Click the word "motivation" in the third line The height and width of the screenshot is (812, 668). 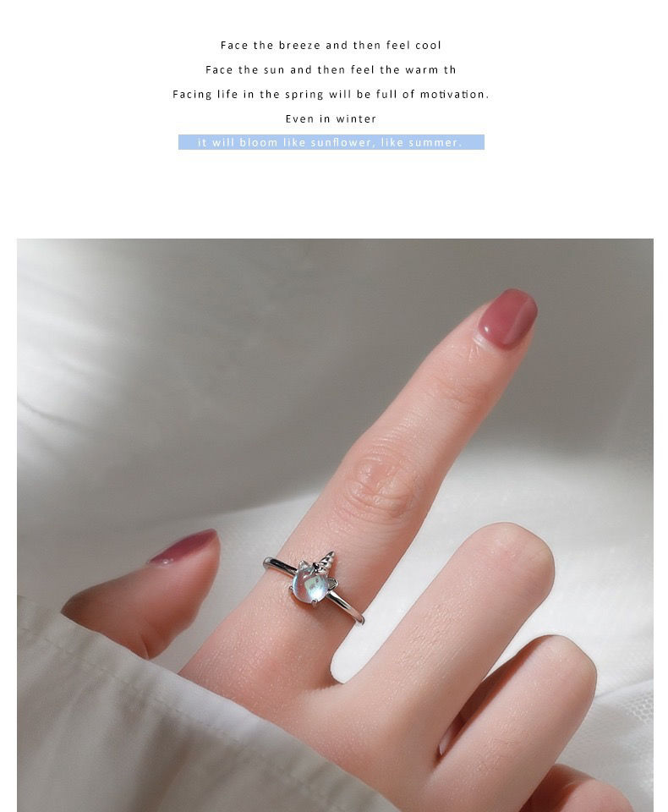pyautogui.click(x=452, y=94)
